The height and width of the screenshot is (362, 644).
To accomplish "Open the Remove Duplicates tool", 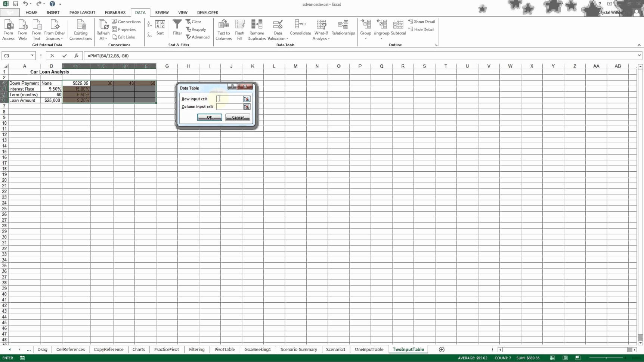I will pyautogui.click(x=257, y=29).
